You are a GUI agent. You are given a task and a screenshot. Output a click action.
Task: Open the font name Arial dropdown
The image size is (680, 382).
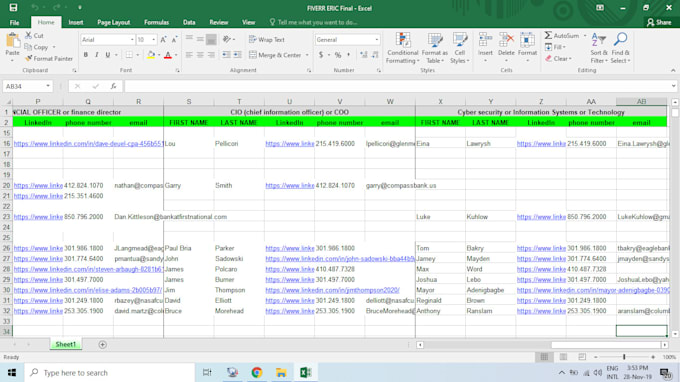coord(132,39)
